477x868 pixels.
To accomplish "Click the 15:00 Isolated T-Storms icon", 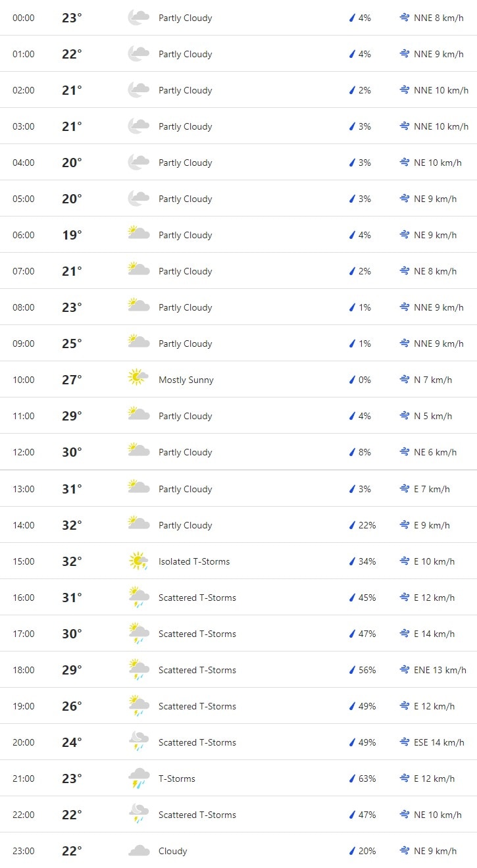I will 138,561.
